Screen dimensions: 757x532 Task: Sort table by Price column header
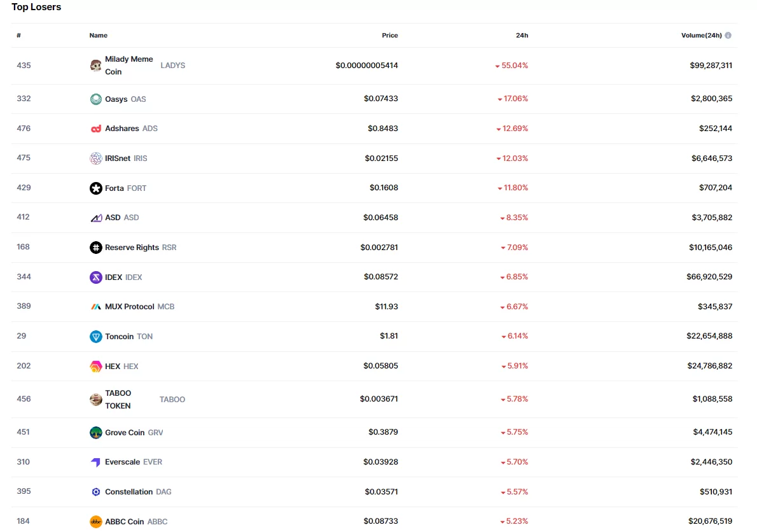click(389, 36)
